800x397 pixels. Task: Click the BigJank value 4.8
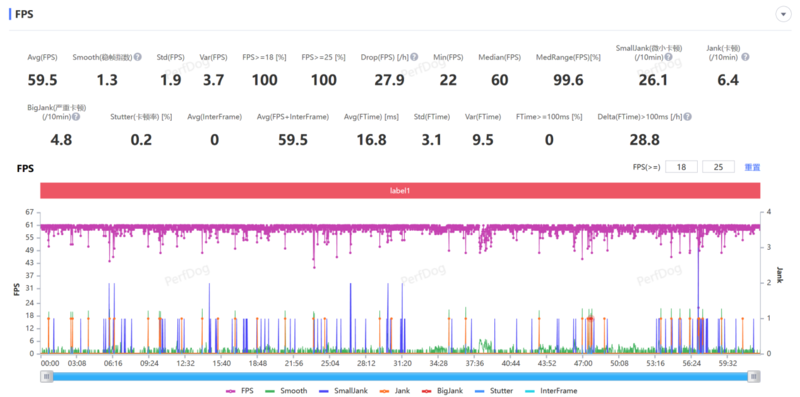[61, 140]
